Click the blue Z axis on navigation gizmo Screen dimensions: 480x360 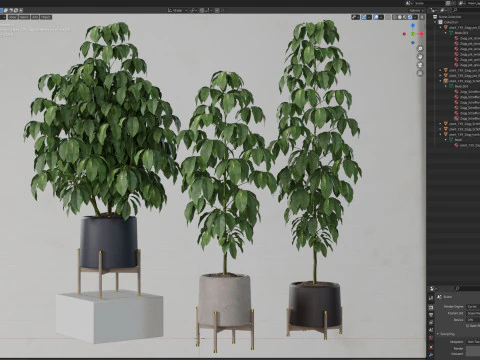click(x=413, y=25)
